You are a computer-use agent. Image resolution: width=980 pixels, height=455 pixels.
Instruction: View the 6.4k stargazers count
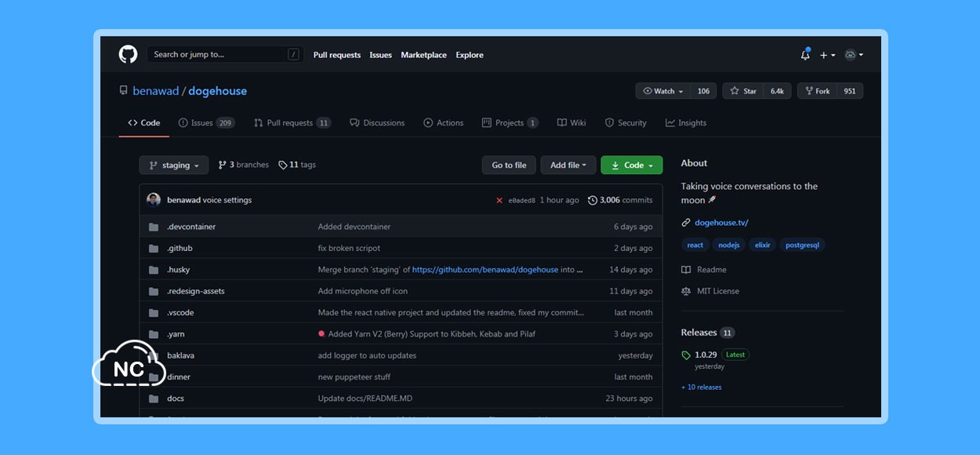[x=777, y=91]
